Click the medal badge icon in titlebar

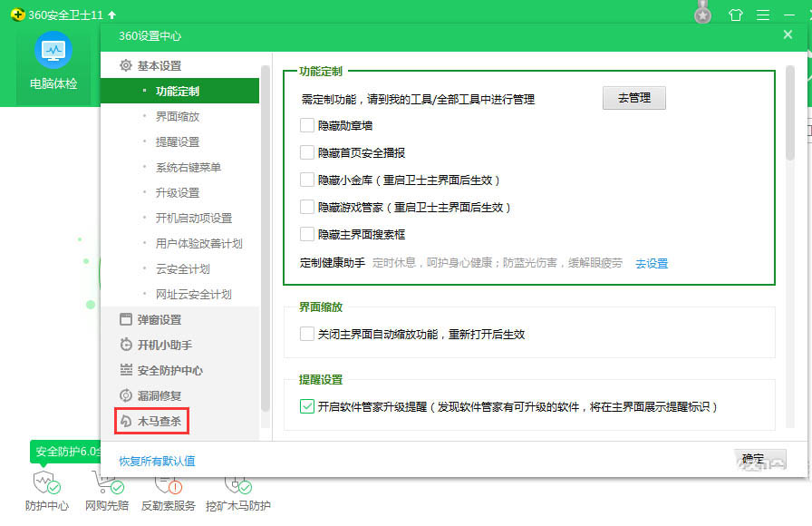(x=702, y=15)
